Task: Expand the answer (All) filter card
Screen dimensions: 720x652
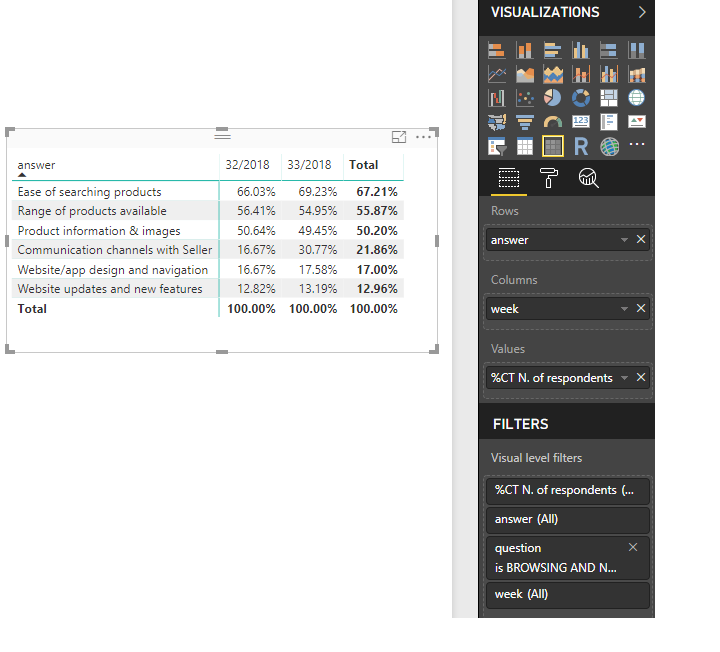Action: [x=568, y=519]
